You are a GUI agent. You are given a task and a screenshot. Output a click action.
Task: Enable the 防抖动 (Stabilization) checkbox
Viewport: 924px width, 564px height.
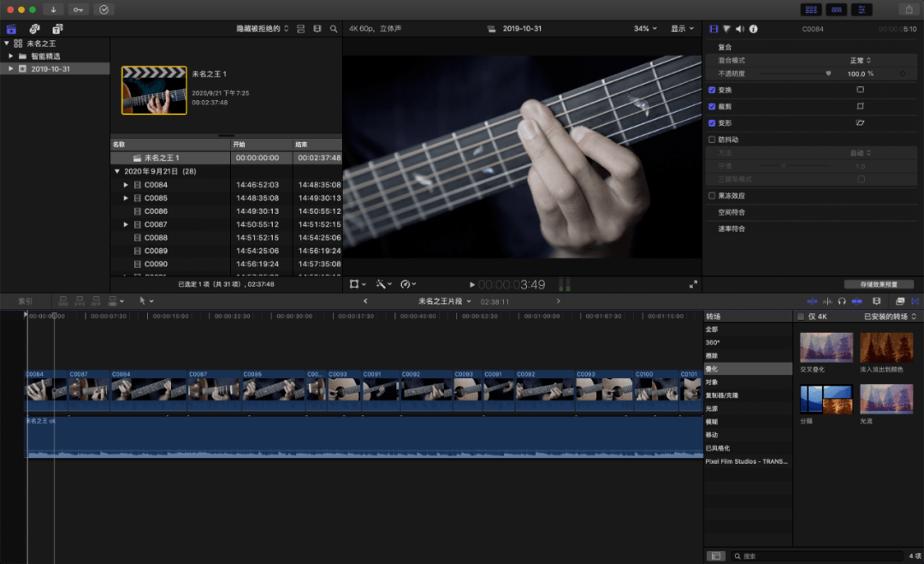[712, 140]
